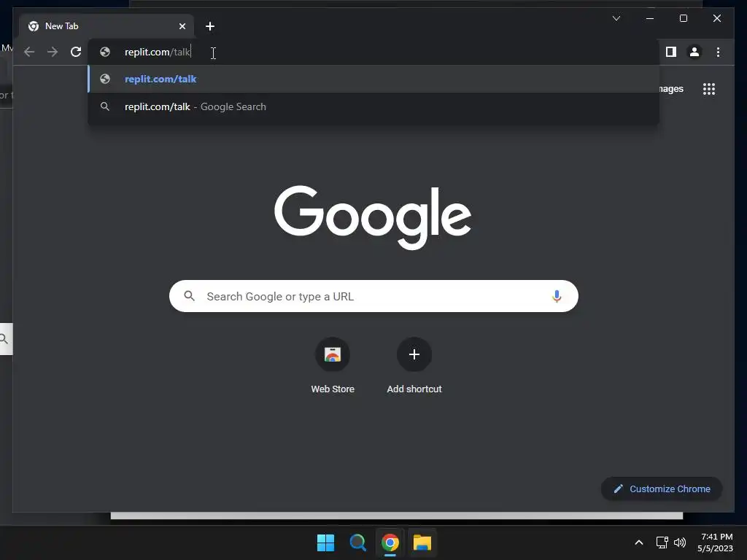
Task: Click the Chrome taskbar icon
Action: (390, 542)
